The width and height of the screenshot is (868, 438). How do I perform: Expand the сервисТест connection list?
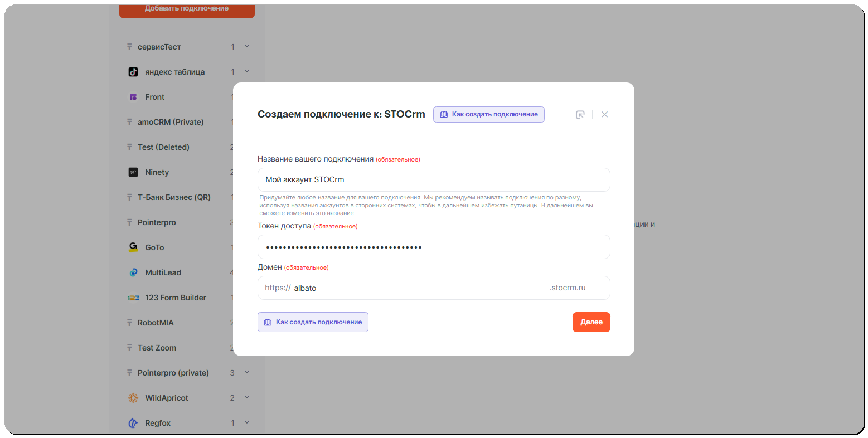point(246,47)
